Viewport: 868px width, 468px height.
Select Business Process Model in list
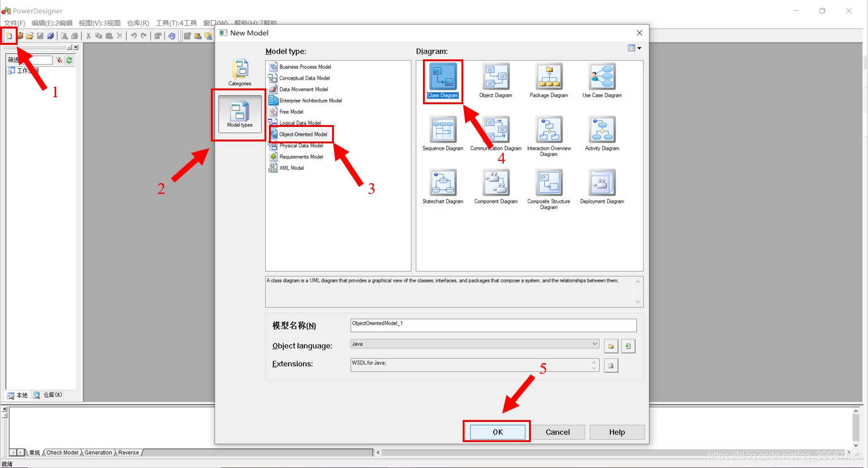tap(300, 67)
